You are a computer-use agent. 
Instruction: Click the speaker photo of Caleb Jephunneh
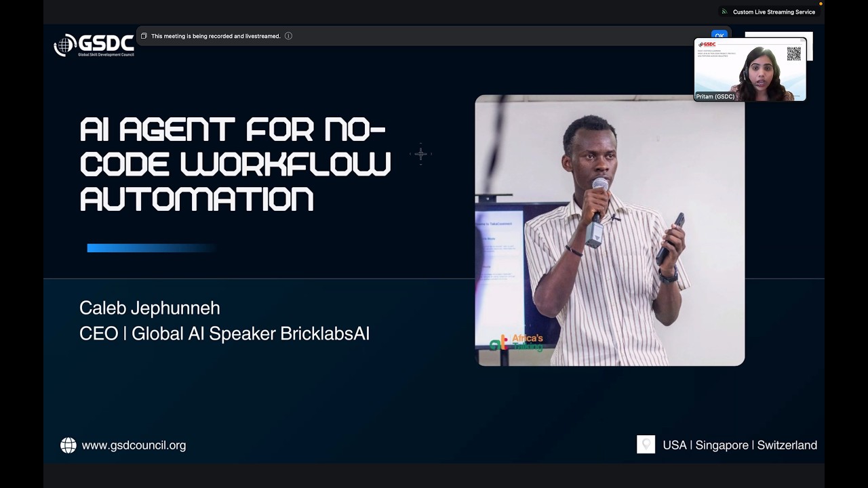click(x=610, y=230)
